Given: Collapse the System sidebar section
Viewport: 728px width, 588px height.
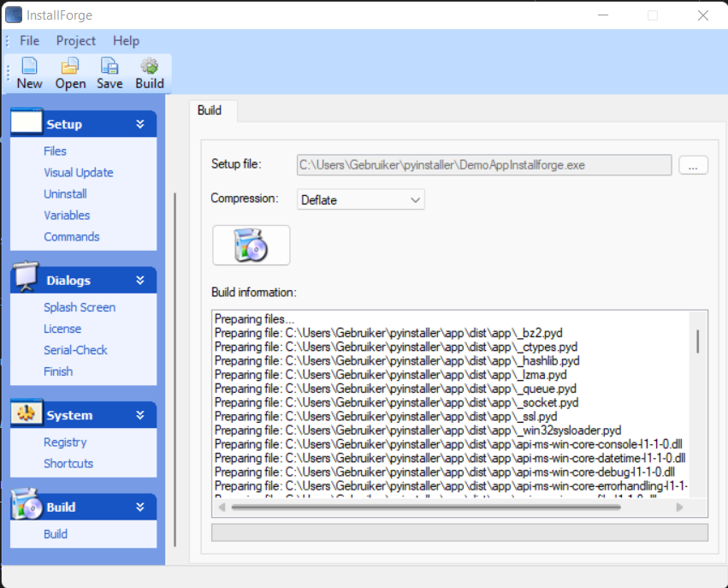Looking at the screenshot, I should click(x=140, y=415).
